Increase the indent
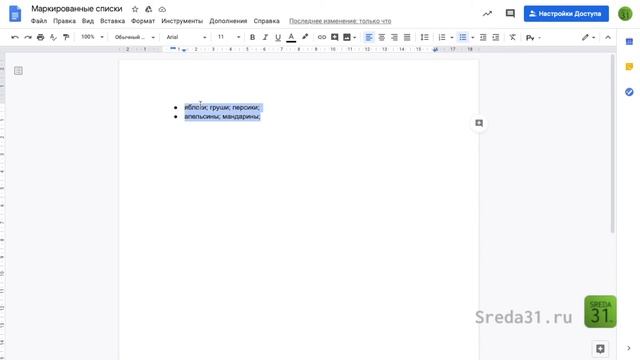This screenshot has width=640, height=360. 496,37
